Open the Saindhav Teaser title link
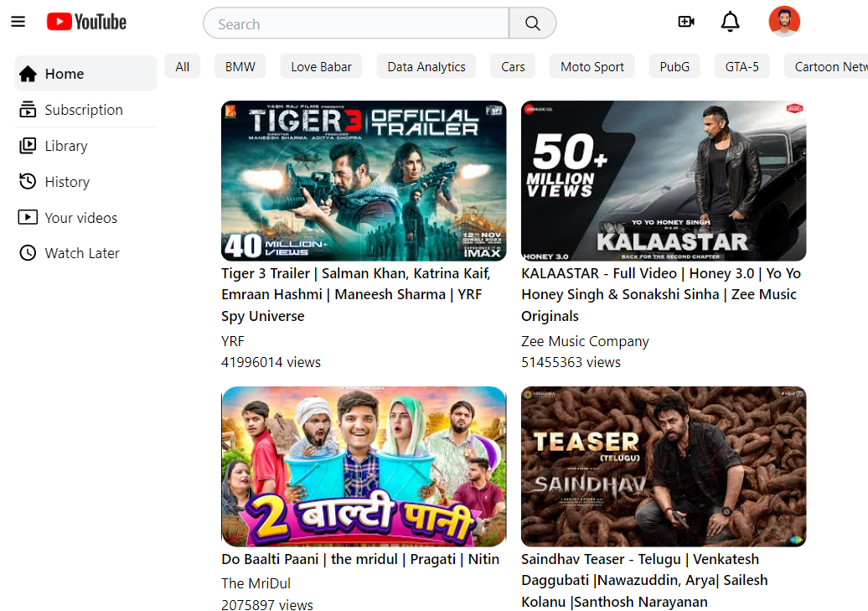Image resolution: width=868 pixels, height=611 pixels. point(644,580)
